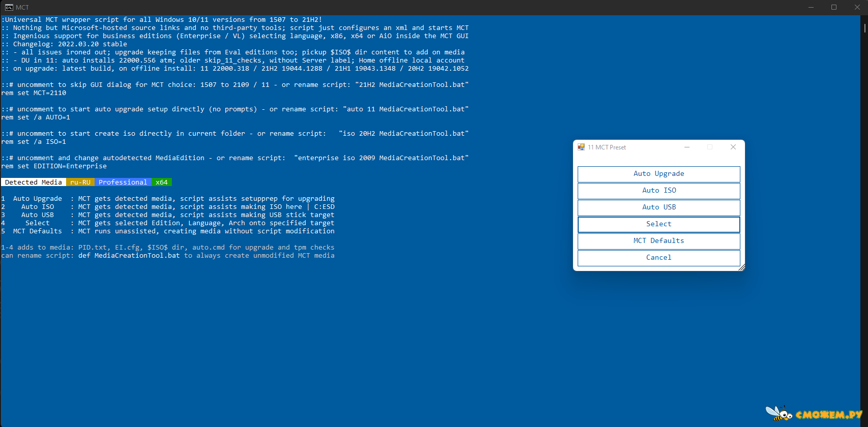The image size is (868, 427).
Task: Minimize the 11 MCT Preset dialog
Action: [x=687, y=147]
